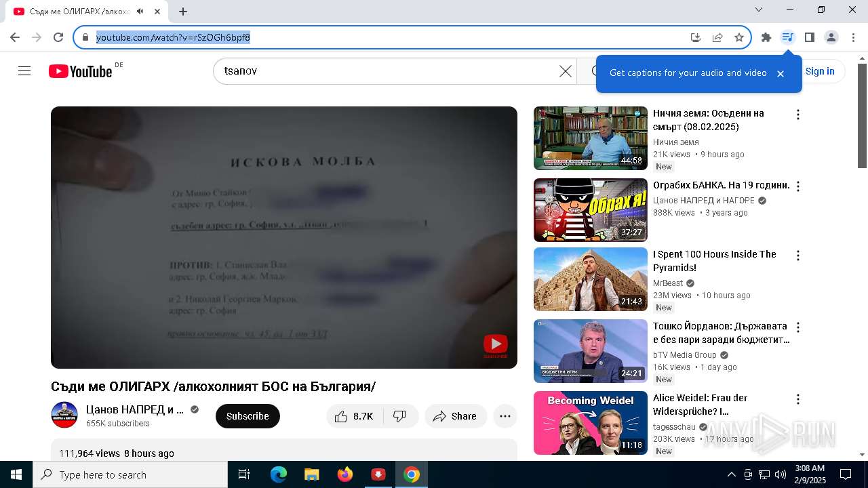Screen dimensions: 868x488
Task: Open options for Тошко Йорданов video
Action: pyautogui.click(x=798, y=327)
